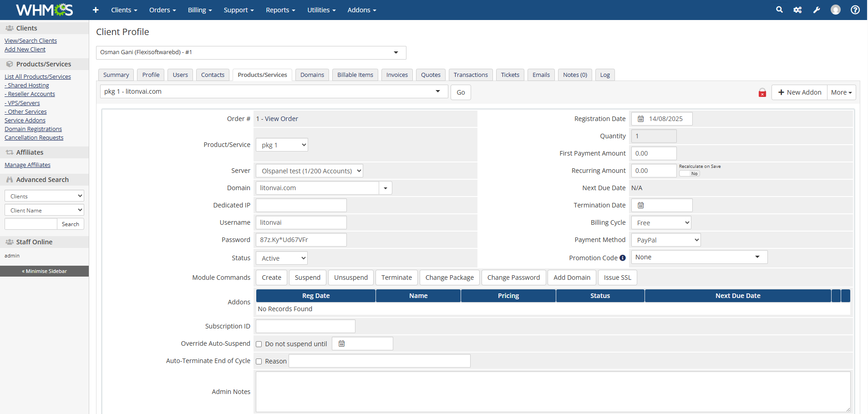This screenshot has height=414, width=868.
Task: Click the plus quick-add icon in top bar
Action: (x=96, y=10)
